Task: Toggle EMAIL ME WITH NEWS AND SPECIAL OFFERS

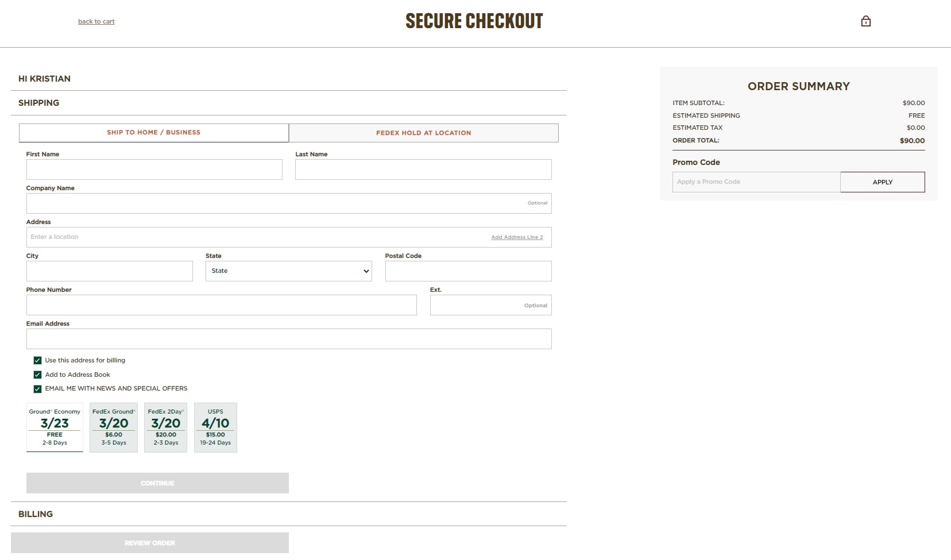Action: [x=38, y=388]
